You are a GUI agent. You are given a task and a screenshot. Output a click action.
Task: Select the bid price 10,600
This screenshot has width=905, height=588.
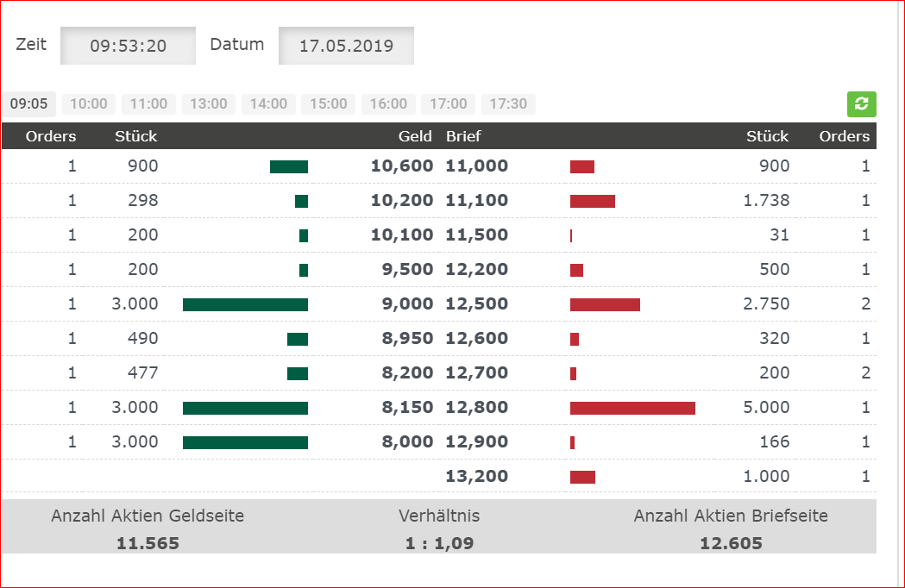[x=401, y=166]
